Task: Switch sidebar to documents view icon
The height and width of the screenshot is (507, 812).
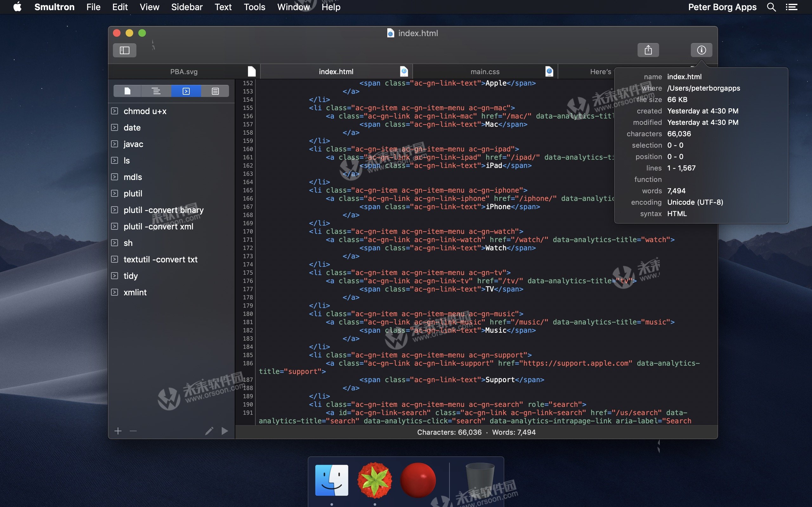Action: 128,91
